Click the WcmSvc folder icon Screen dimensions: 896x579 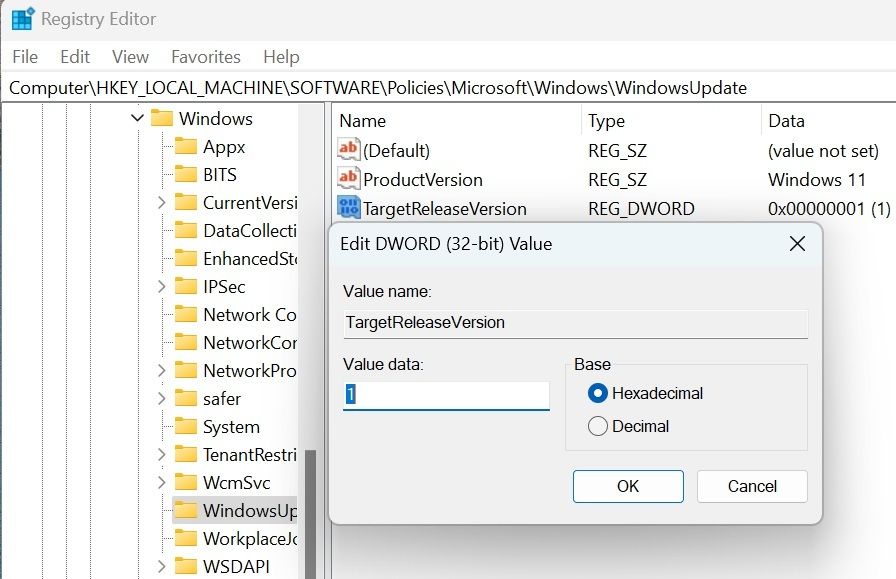tap(186, 483)
